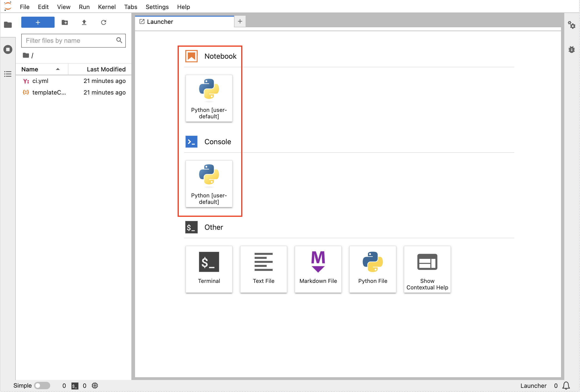
Task: Open the Settings menu
Action: pyautogui.click(x=157, y=7)
